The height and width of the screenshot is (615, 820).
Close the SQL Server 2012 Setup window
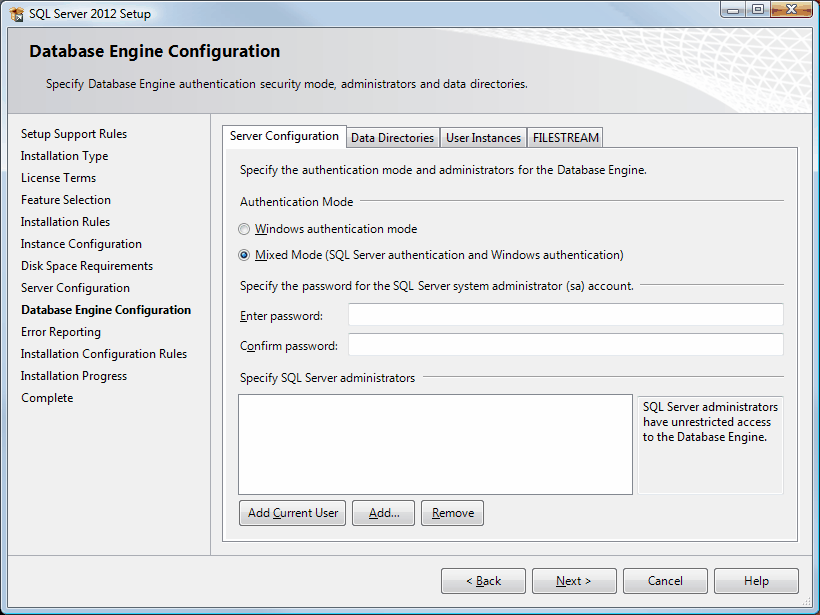[x=793, y=10]
